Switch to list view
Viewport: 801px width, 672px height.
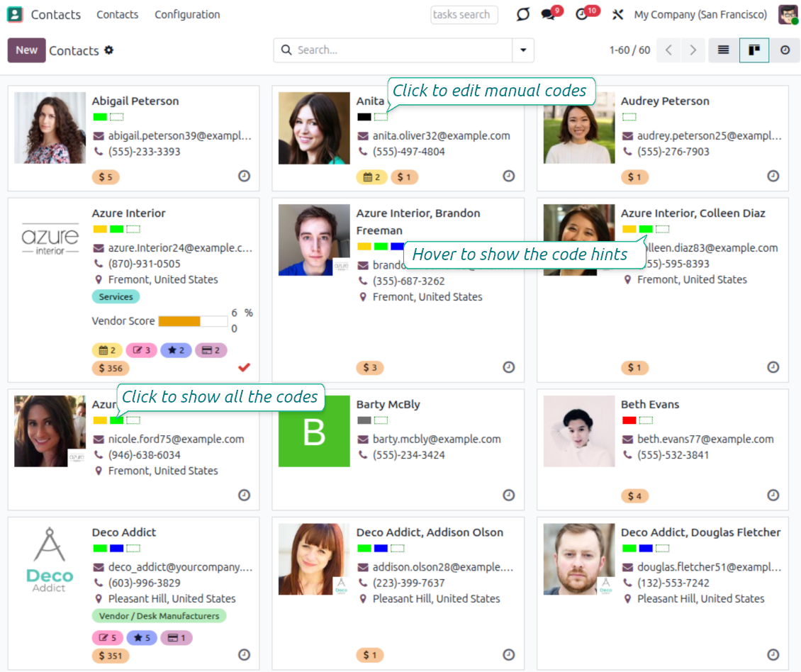point(724,50)
